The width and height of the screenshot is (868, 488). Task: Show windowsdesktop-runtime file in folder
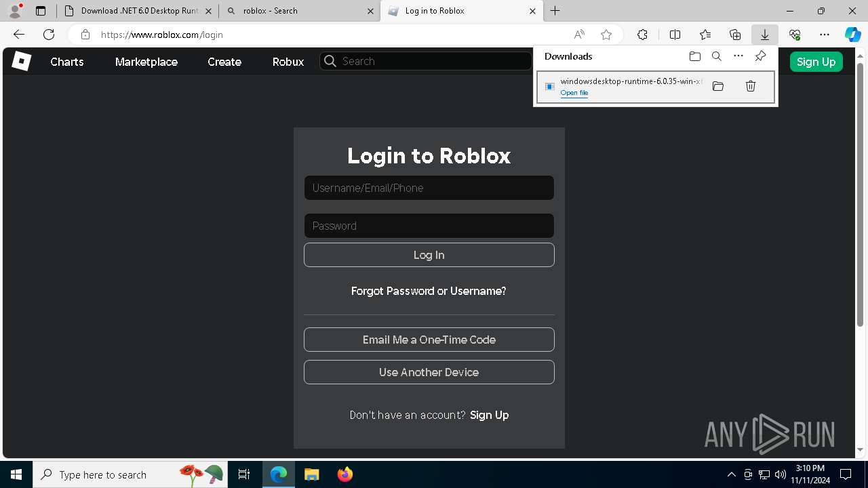pyautogui.click(x=718, y=86)
